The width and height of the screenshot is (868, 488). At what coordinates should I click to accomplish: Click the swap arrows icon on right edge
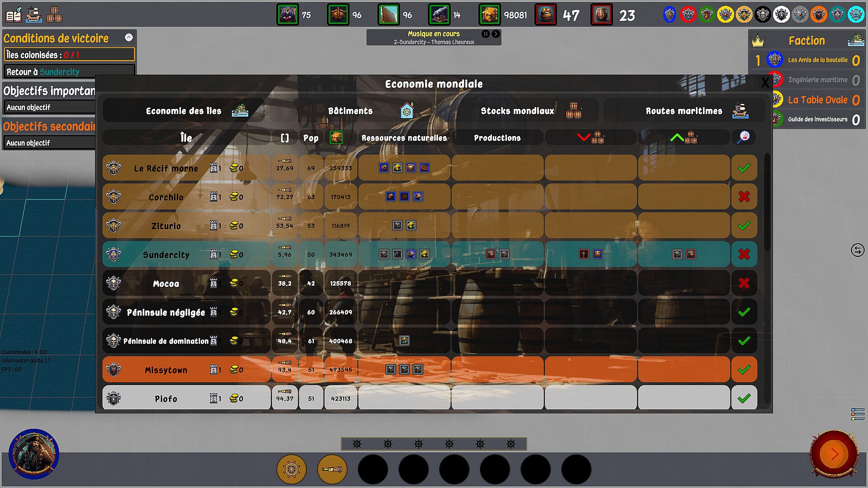pyautogui.click(x=857, y=250)
